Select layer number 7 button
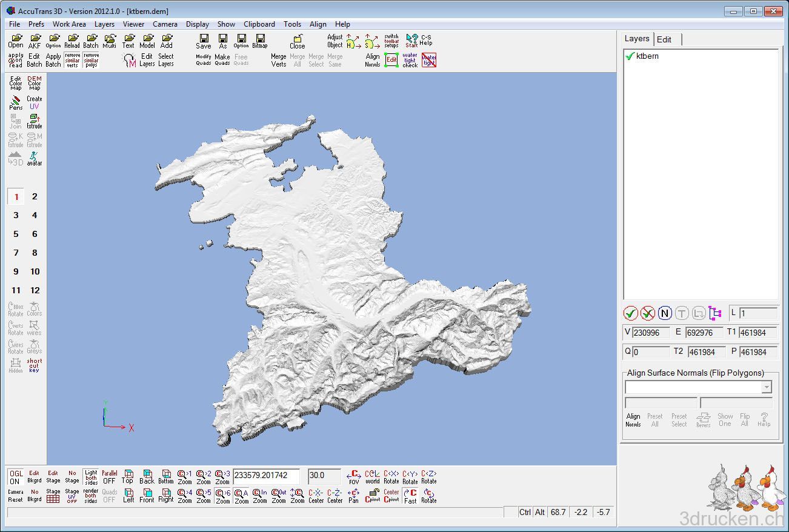This screenshot has width=789, height=532. coord(16,253)
